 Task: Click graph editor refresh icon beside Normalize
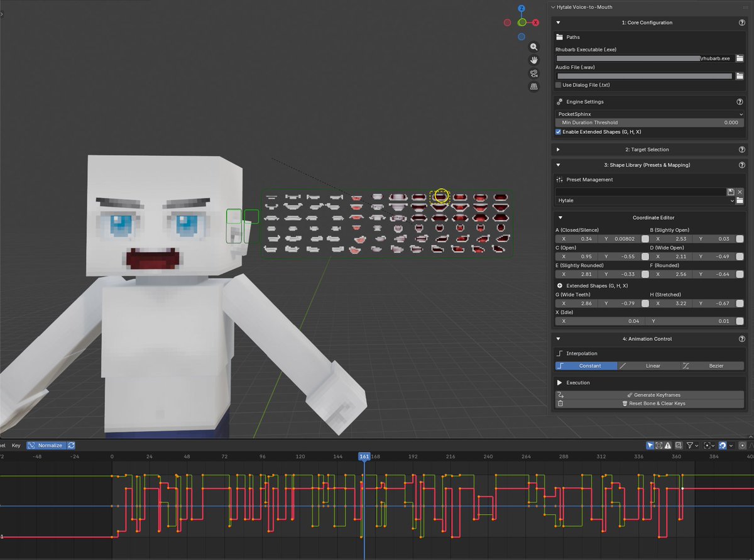71,445
